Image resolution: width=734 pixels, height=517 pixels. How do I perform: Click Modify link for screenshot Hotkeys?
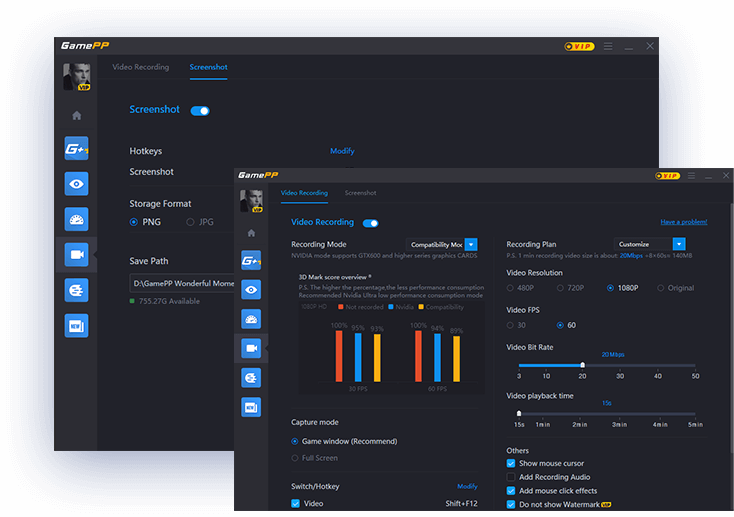click(x=342, y=151)
